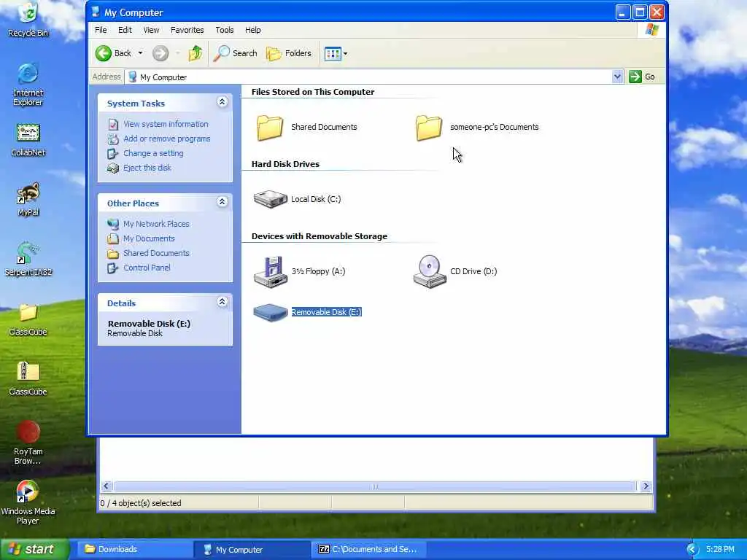Open Shared Documents in Other Places

(x=156, y=253)
